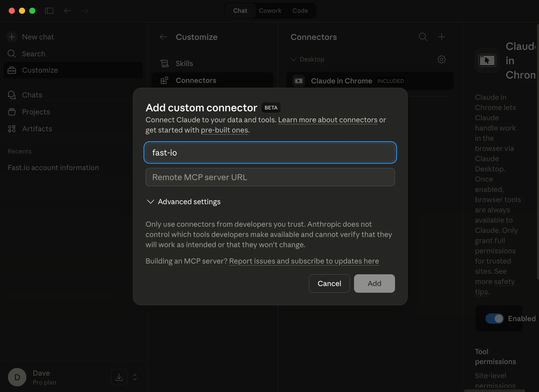The height and width of the screenshot is (392, 539).
Task: Open the Customize section icon
Action: coord(12,70)
